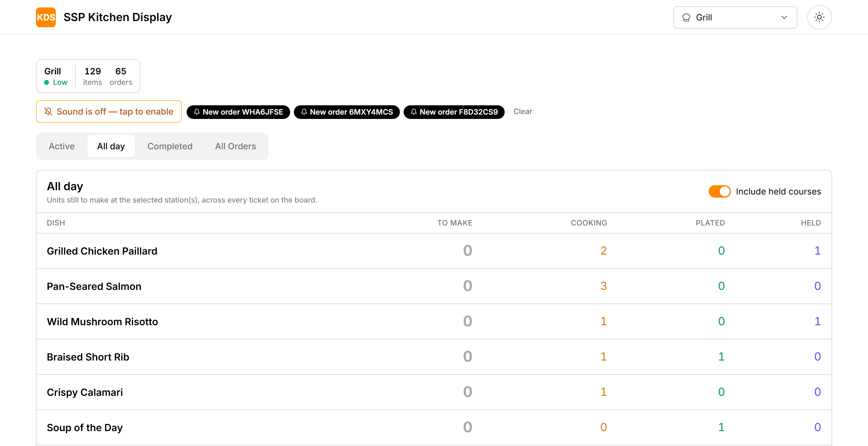The image size is (868, 446).
Task: Enable sound via the 'Sound is off' banner
Action: (108, 111)
